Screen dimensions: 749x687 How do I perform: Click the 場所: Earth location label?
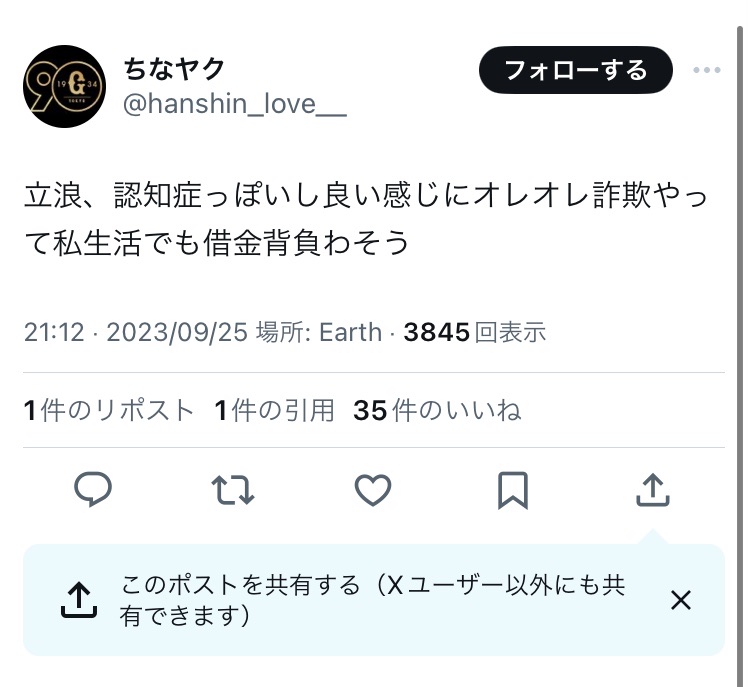pos(319,332)
